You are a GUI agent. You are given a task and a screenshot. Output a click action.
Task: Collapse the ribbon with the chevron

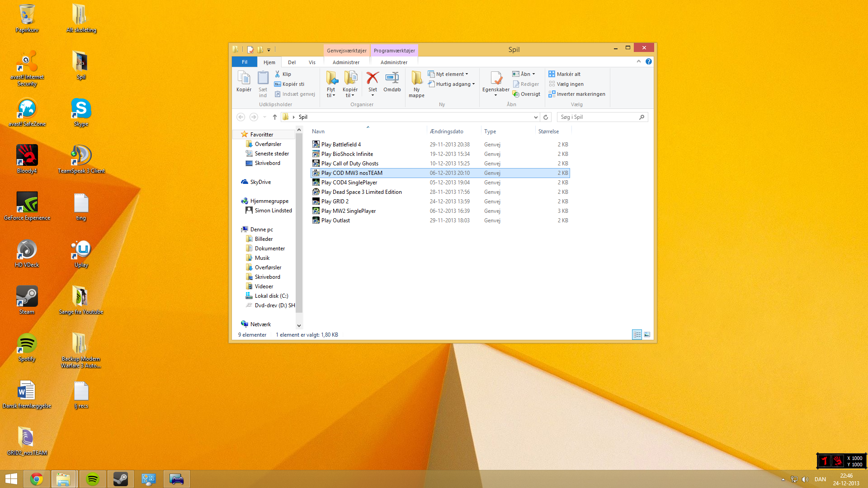click(639, 61)
